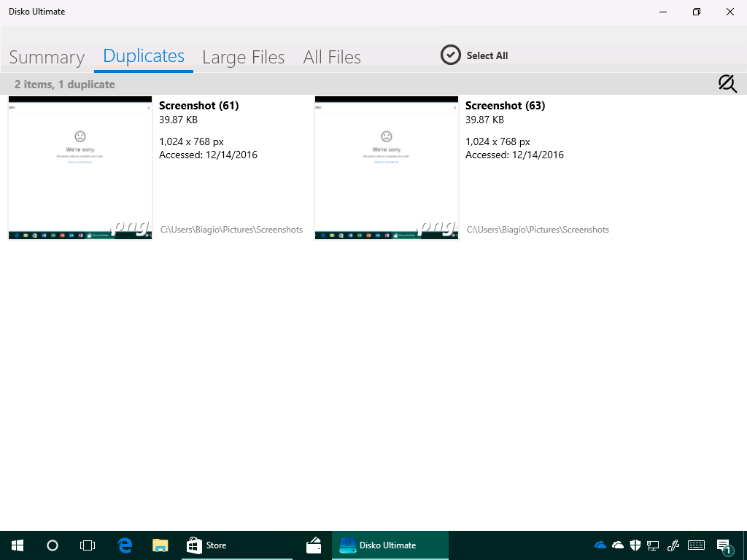Viewport: 747px width, 560px height.
Task: Open the Windows Start menu
Action: click(18, 545)
